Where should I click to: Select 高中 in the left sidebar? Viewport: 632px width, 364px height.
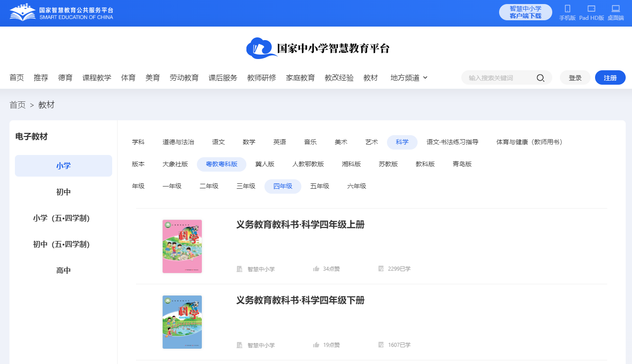pyautogui.click(x=63, y=269)
